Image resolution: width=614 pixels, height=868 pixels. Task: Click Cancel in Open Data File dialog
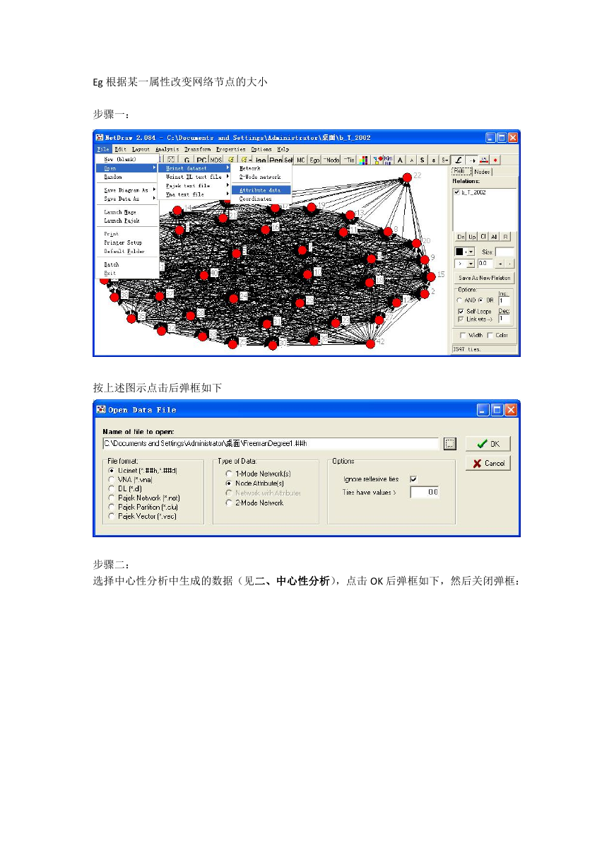488,464
